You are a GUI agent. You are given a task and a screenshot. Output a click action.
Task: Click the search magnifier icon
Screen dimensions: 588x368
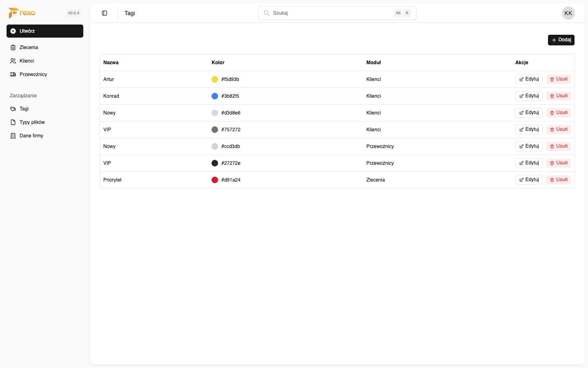point(266,13)
